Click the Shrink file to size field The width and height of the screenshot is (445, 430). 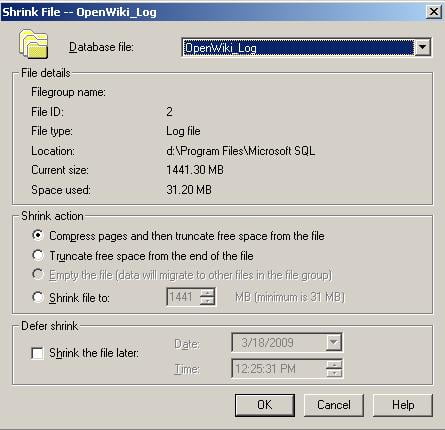(183, 296)
